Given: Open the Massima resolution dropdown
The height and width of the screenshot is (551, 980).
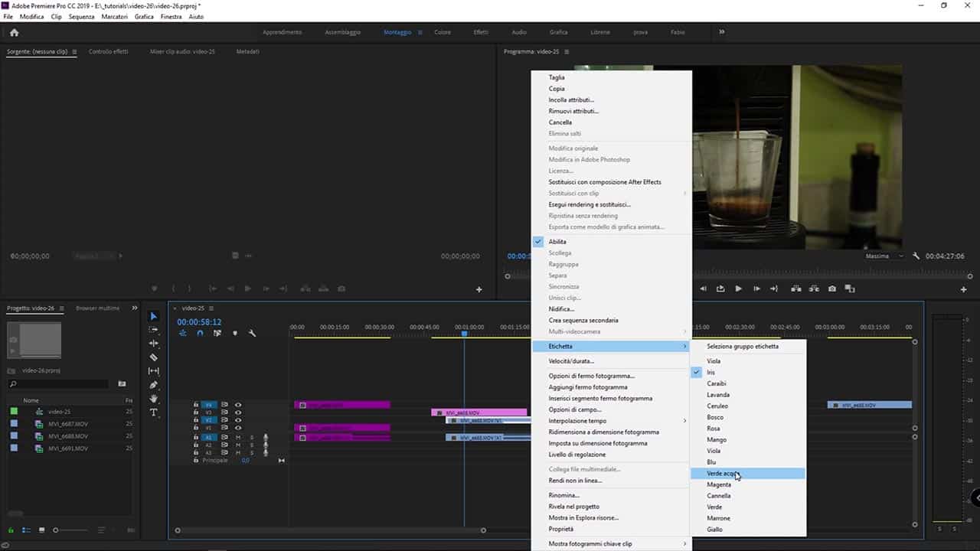Looking at the screenshot, I should point(884,256).
